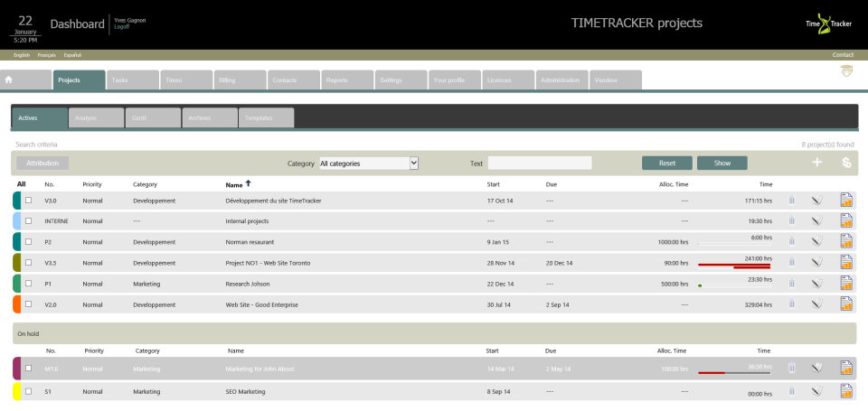868x411 pixels.
Task: Sort by Name column header
Action: tap(234, 185)
